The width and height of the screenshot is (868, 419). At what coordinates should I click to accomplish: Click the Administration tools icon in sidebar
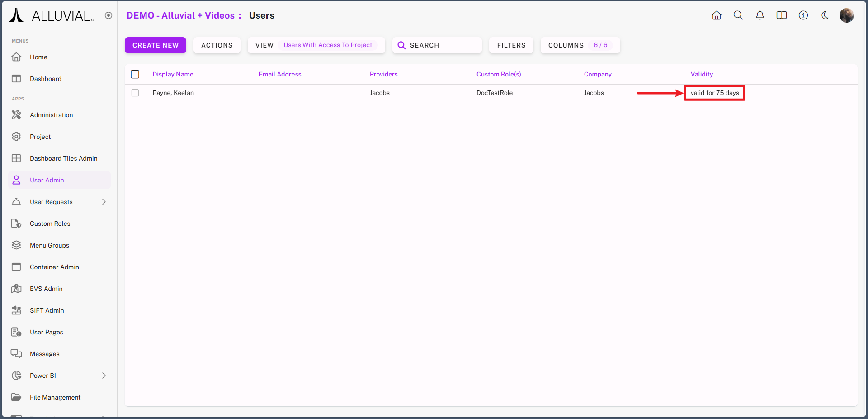16,115
